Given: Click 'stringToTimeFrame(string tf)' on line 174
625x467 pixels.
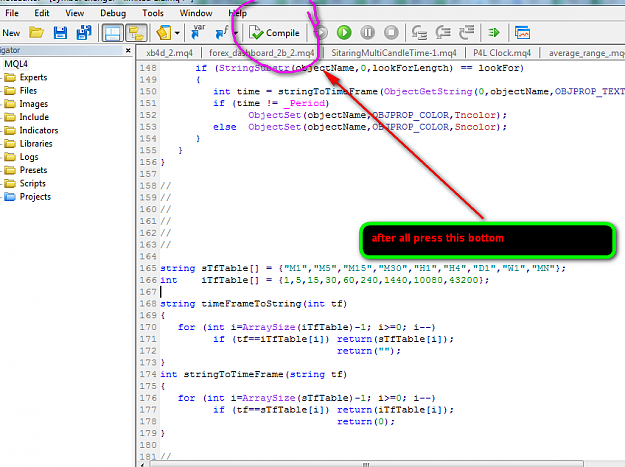Looking at the screenshot, I should point(265,374).
